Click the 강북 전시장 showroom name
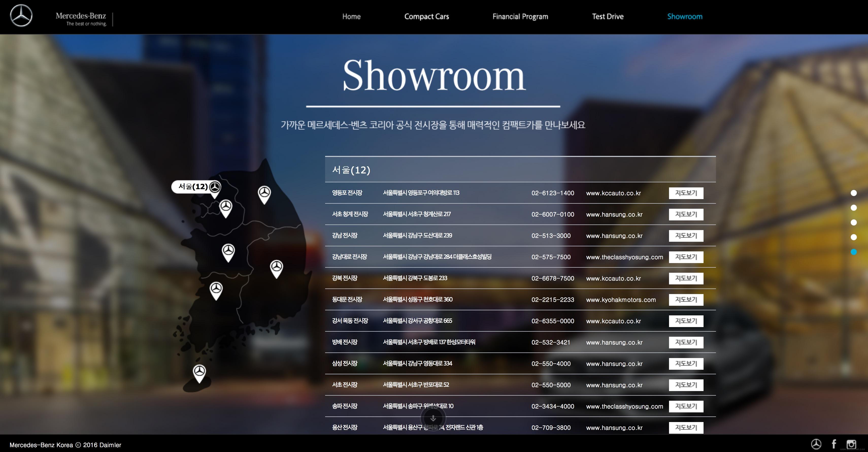Image resolution: width=868 pixels, height=452 pixels. [x=344, y=278]
